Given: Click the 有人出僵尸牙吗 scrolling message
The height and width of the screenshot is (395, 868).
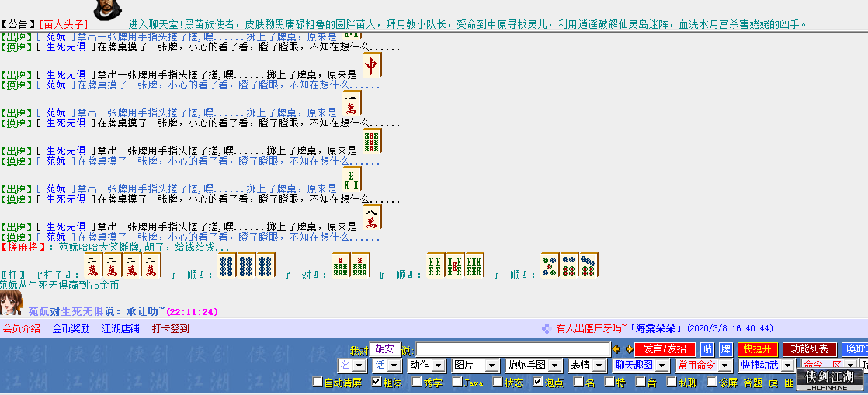Looking at the screenshot, I should pyautogui.click(x=589, y=328).
